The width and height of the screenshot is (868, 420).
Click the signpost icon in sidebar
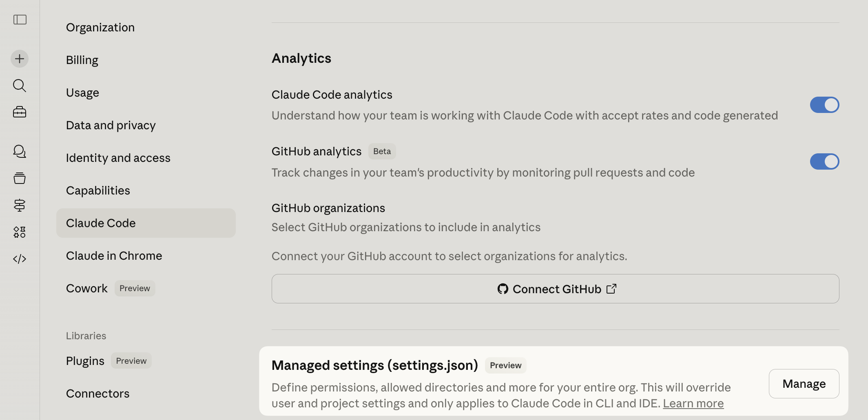[x=20, y=205]
